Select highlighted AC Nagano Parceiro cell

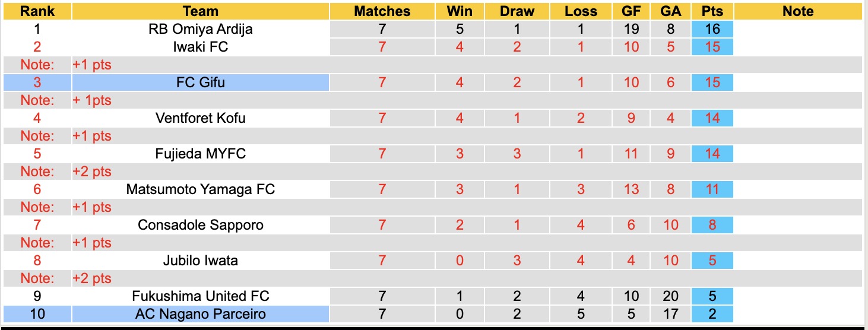201,314
